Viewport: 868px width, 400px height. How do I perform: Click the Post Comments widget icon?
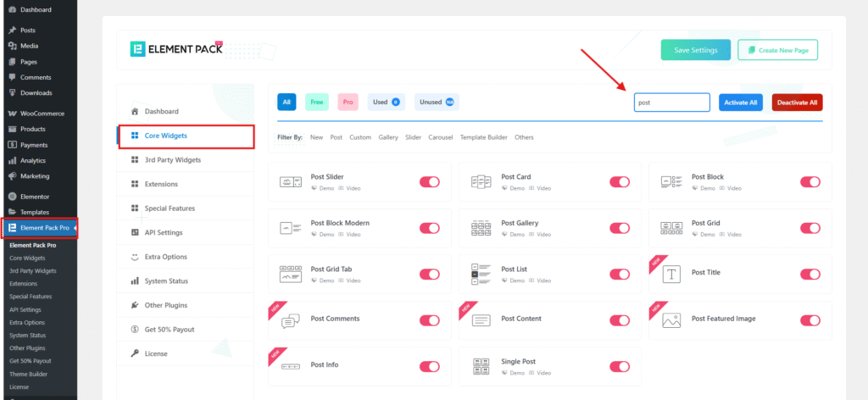291,320
